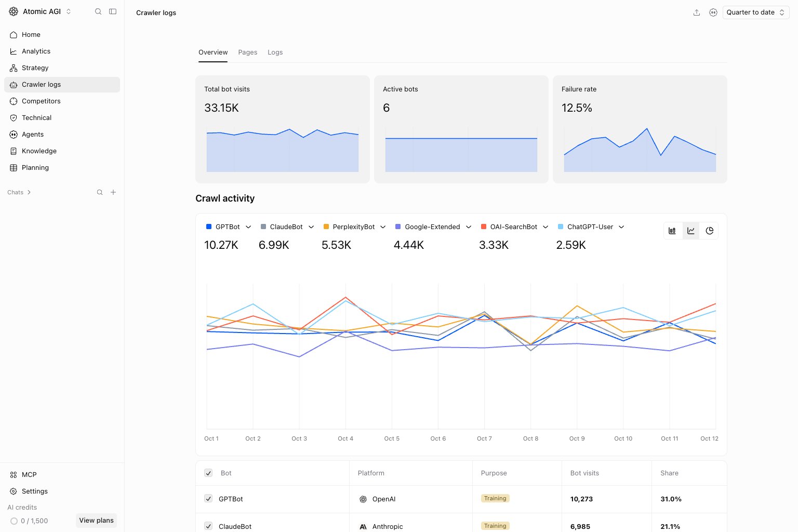Go to Knowledge in the sidebar
The height and width of the screenshot is (532, 798).
62,151
